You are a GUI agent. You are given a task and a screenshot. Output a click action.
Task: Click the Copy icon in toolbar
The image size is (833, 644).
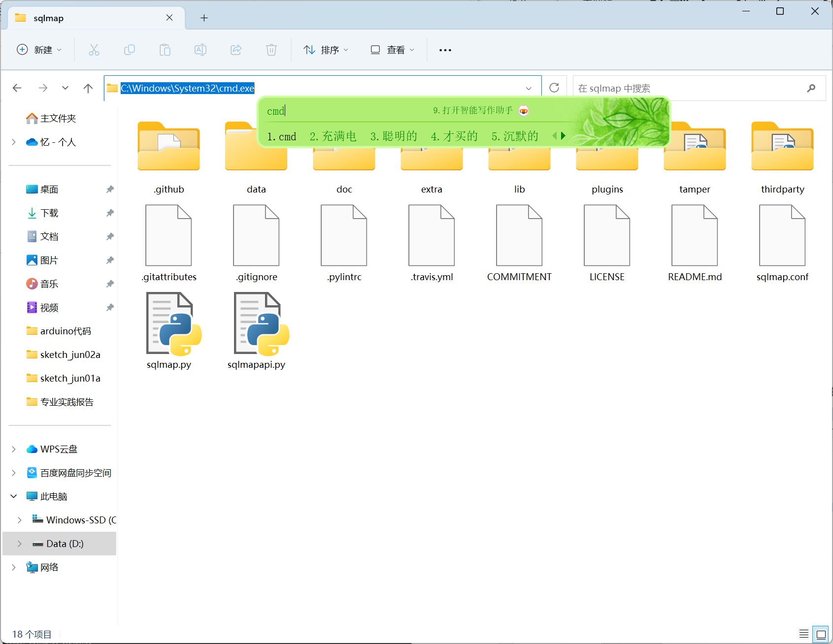(x=130, y=50)
